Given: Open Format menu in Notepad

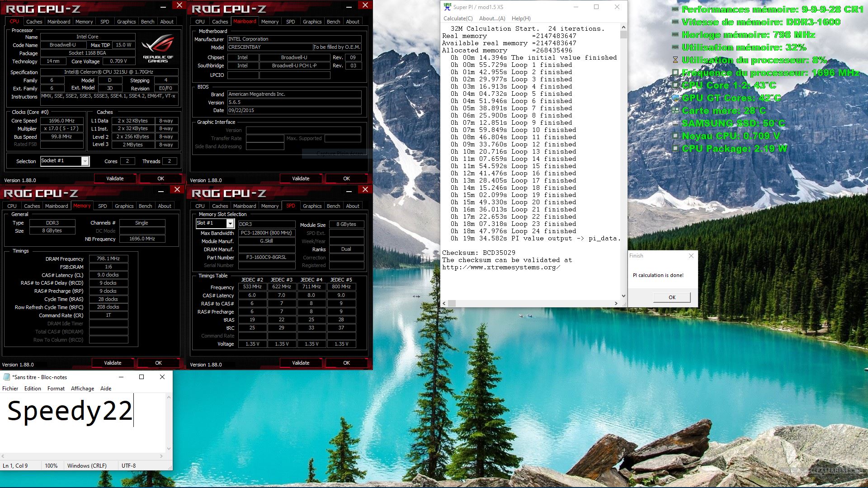Looking at the screenshot, I should pyautogui.click(x=56, y=389).
